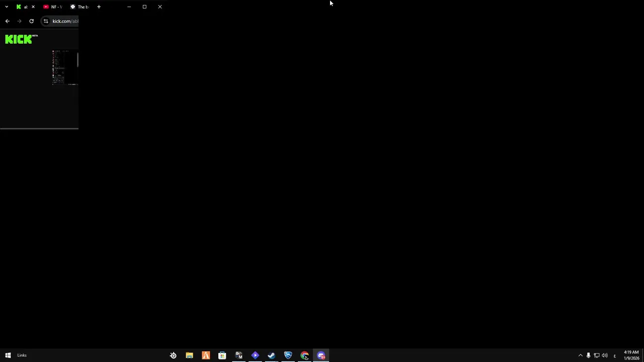This screenshot has height=362, width=644.
Task: Minimize the Chrome browser window
Action: point(129,7)
